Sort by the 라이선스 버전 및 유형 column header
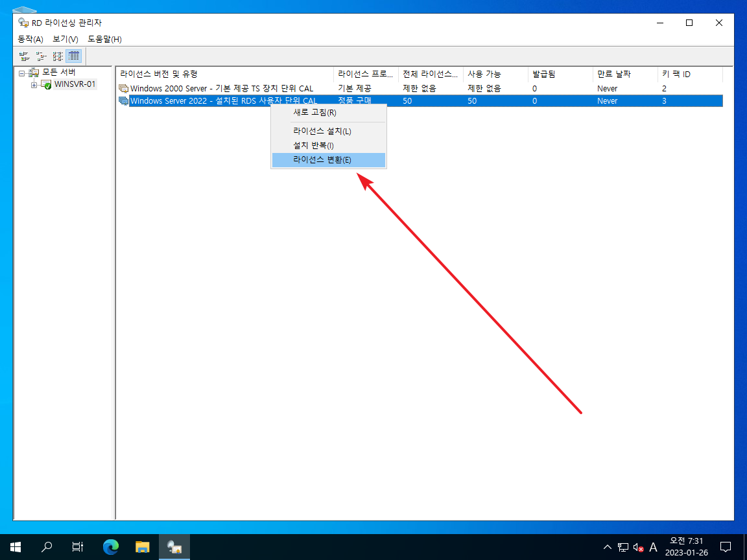 pyautogui.click(x=226, y=75)
